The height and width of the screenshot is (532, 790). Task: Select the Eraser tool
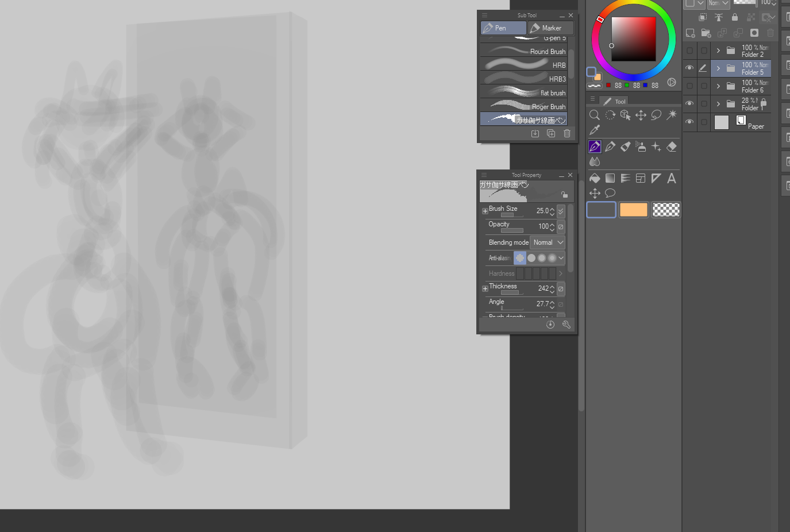(671, 147)
